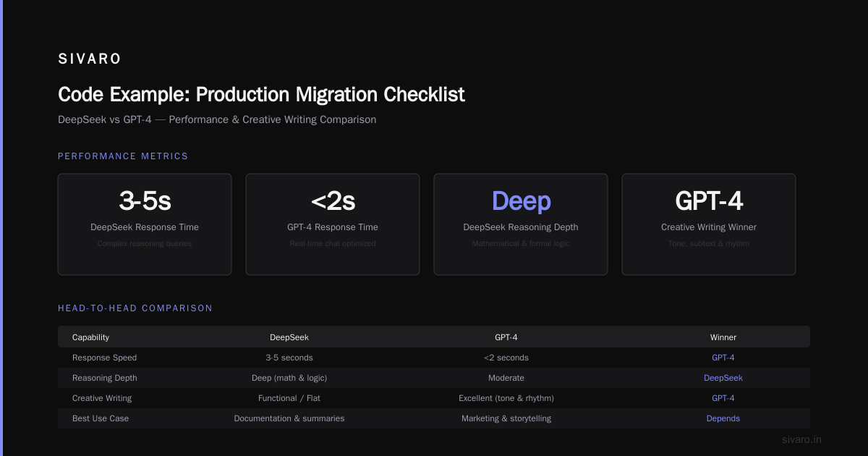This screenshot has width=868, height=456.
Task: Click the SIVARO brand name at top
Action: pos(90,59)
